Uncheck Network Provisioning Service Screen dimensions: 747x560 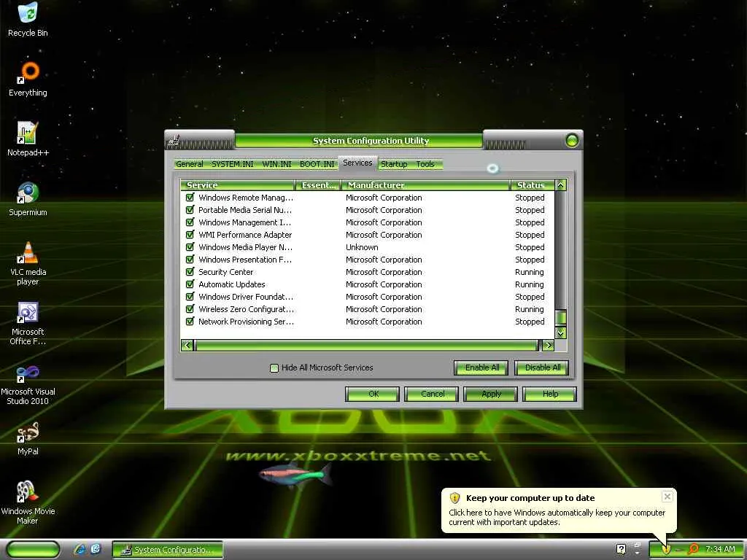coord(190,321)
